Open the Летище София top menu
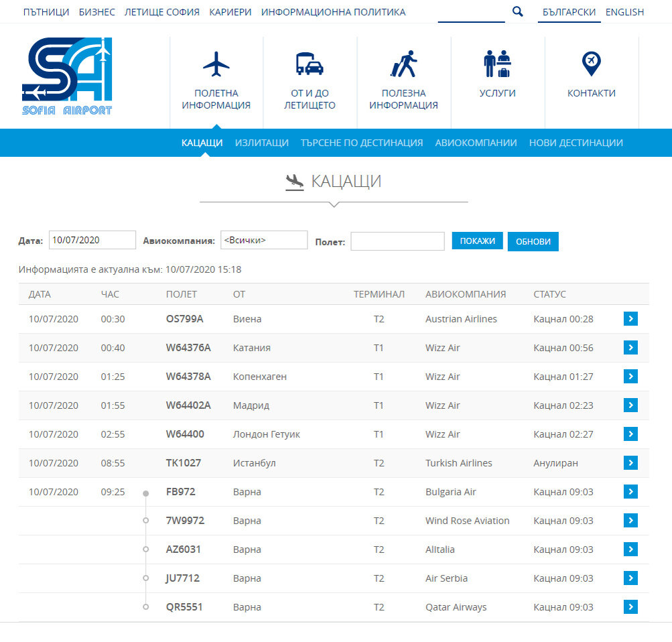Image resolution: width=672 pixels, height=642 pixels. [162, 12]
